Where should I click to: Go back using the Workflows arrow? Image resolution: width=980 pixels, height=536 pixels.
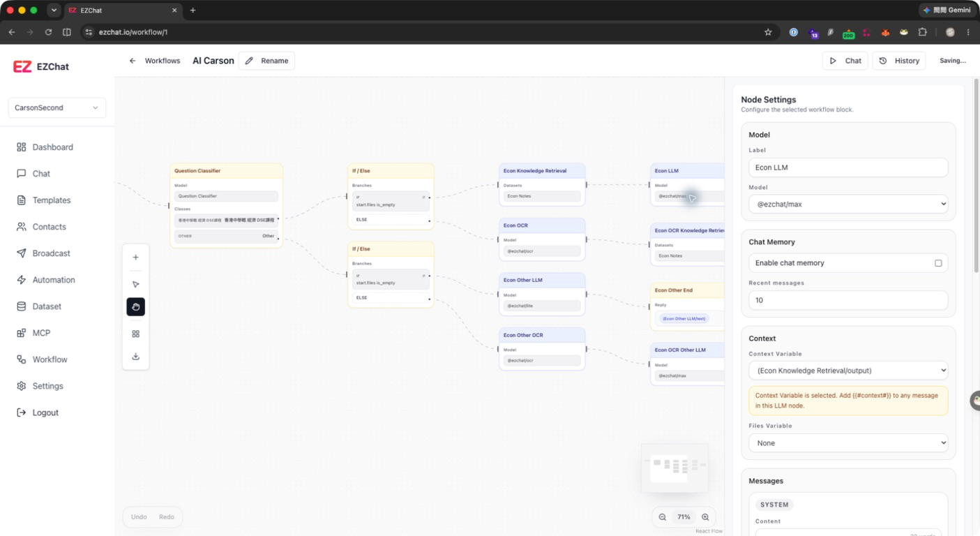(133, 61)
